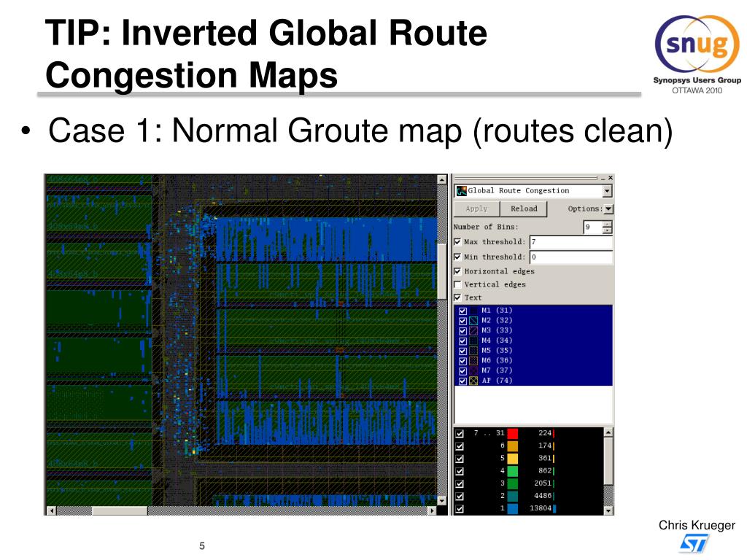Toggle visibility checkbox for bin 2
The height and width of the screenshot is (560, 747).
[460, 496]
